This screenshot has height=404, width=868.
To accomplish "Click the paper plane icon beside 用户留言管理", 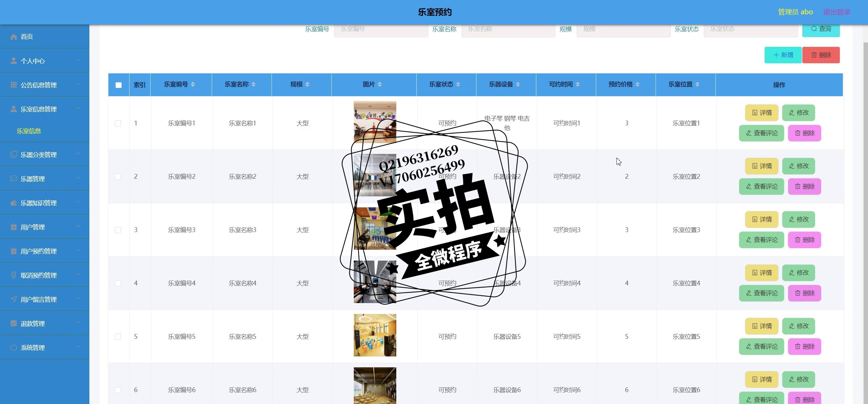I will coord(14,299).
